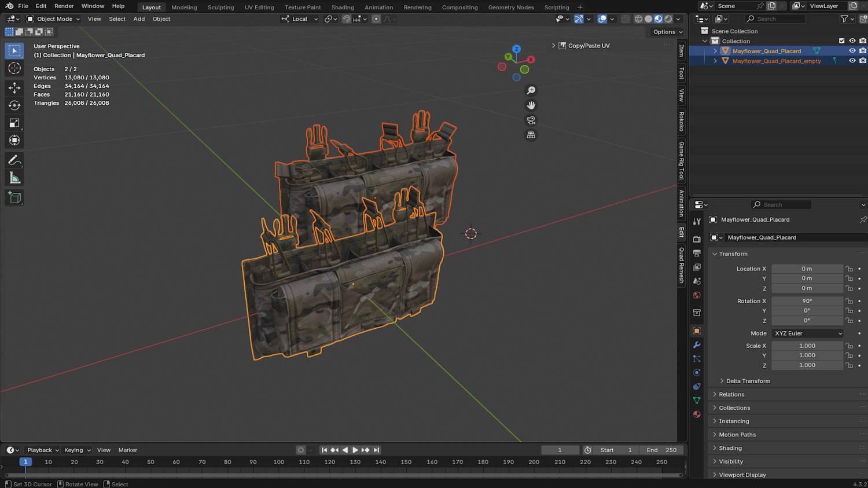Open the Object Mode dropdown
This screenshot has height=488, width=868.
[x=54, y=19]
